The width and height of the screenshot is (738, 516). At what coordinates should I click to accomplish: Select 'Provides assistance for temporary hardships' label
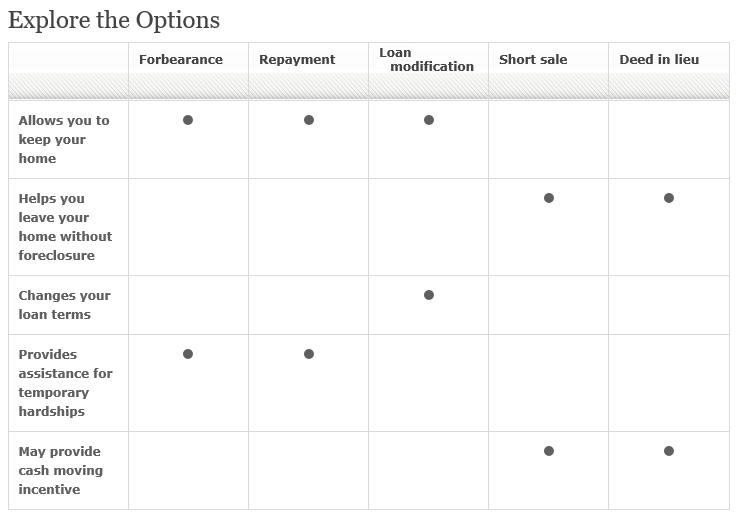(x=65, y=383)
